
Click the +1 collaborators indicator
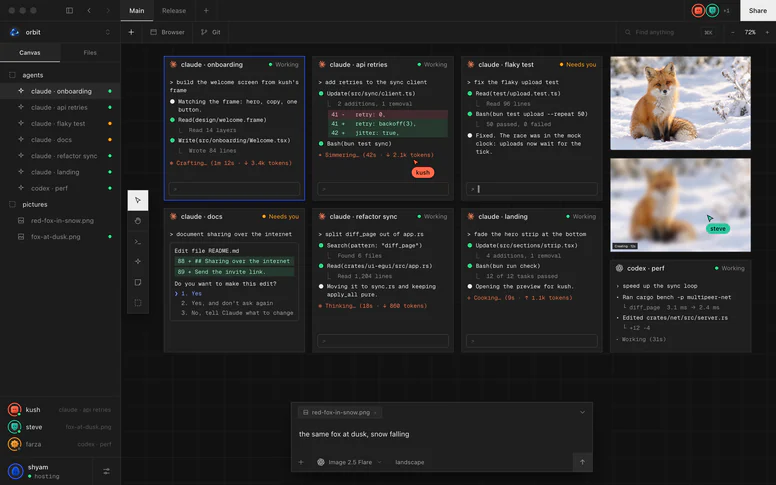click(x=727, y=10)
